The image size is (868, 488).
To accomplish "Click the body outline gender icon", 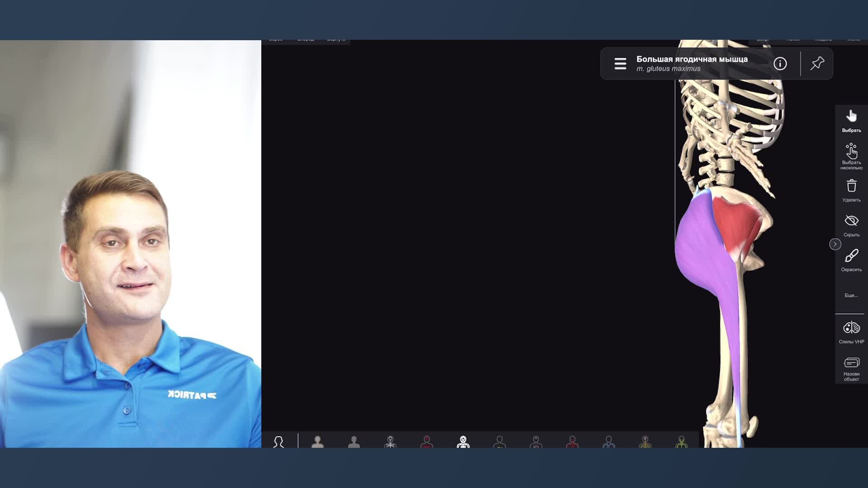I will pyautogui.click(x=278, y=441).
